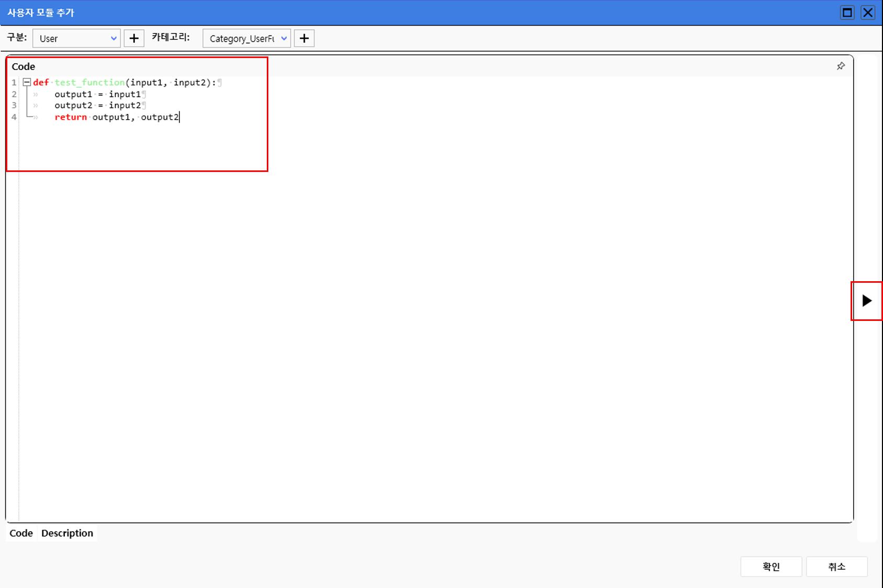Place cursor on the return keyword
The width and height of the screenshot is (883, 588).
tap(71, 117)
